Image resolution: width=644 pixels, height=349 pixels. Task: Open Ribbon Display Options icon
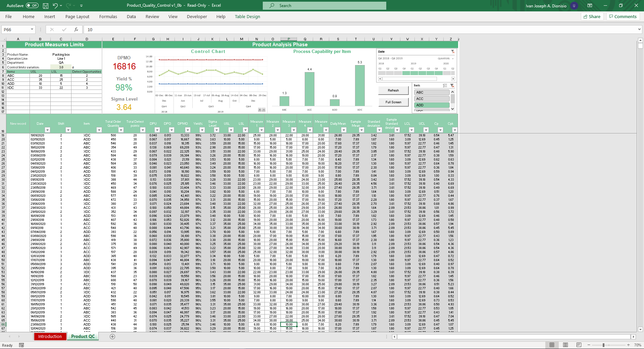click(590, 6)
